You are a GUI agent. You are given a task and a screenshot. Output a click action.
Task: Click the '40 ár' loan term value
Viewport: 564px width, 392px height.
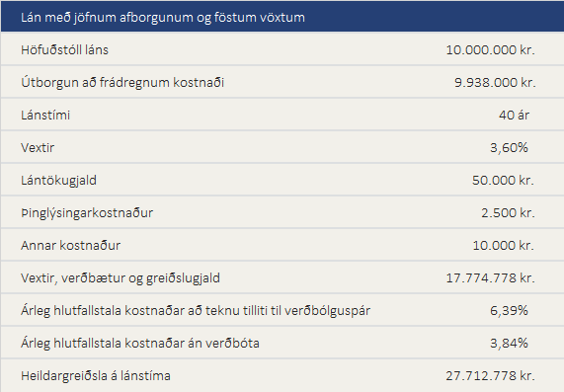pos(514,116)
